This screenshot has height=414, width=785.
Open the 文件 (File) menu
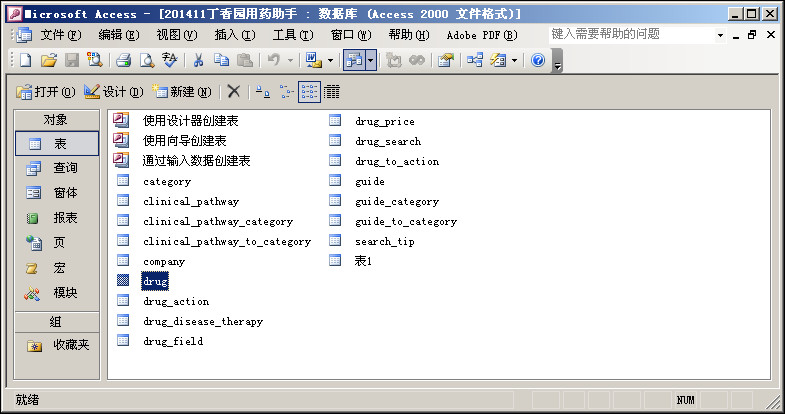click(61, 35)
